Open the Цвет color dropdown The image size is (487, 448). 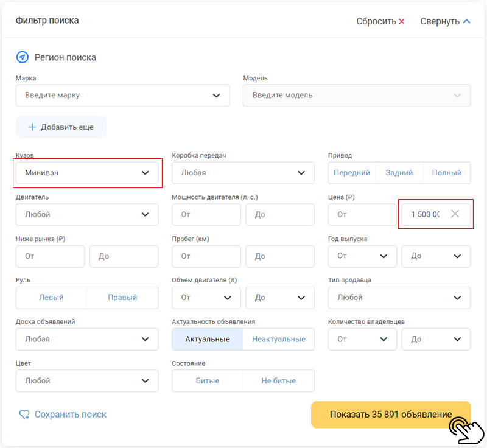click(87, 381)
